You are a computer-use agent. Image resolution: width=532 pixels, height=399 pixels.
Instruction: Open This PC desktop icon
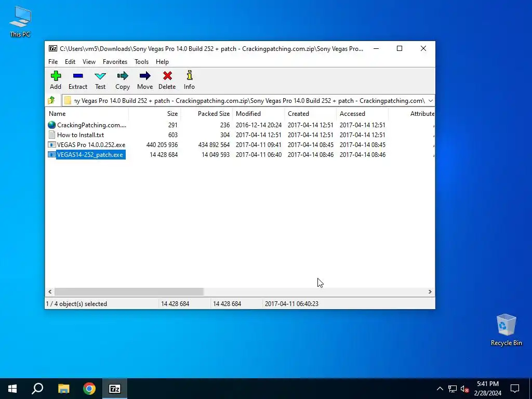20,21
